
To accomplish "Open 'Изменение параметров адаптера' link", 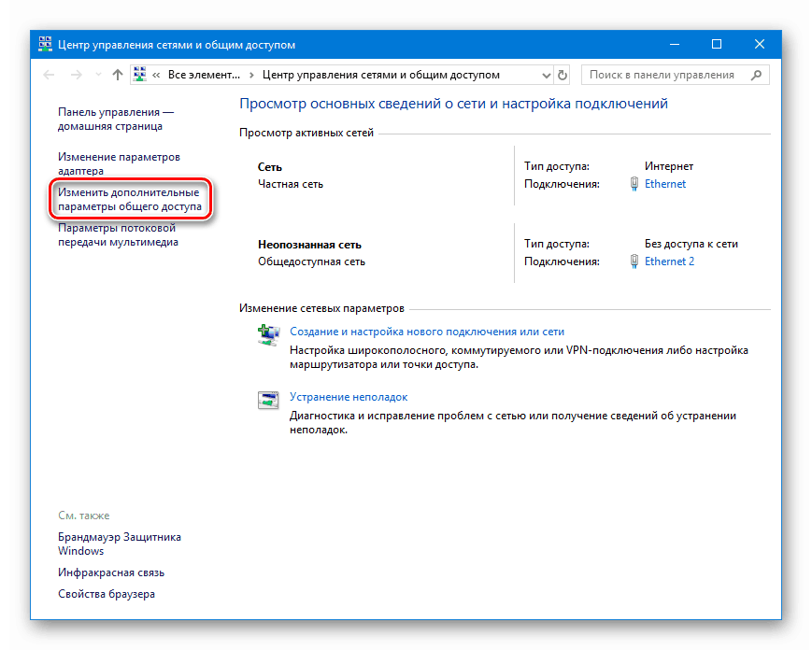I will 119,163.
